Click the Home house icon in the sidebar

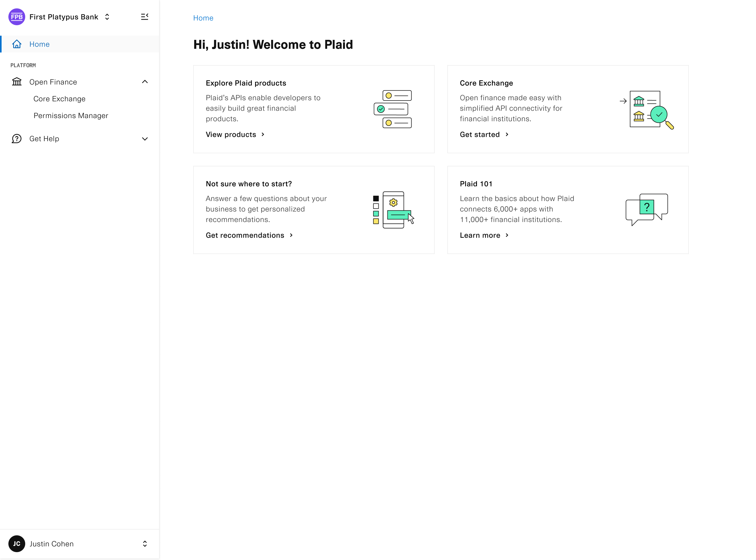17,44
